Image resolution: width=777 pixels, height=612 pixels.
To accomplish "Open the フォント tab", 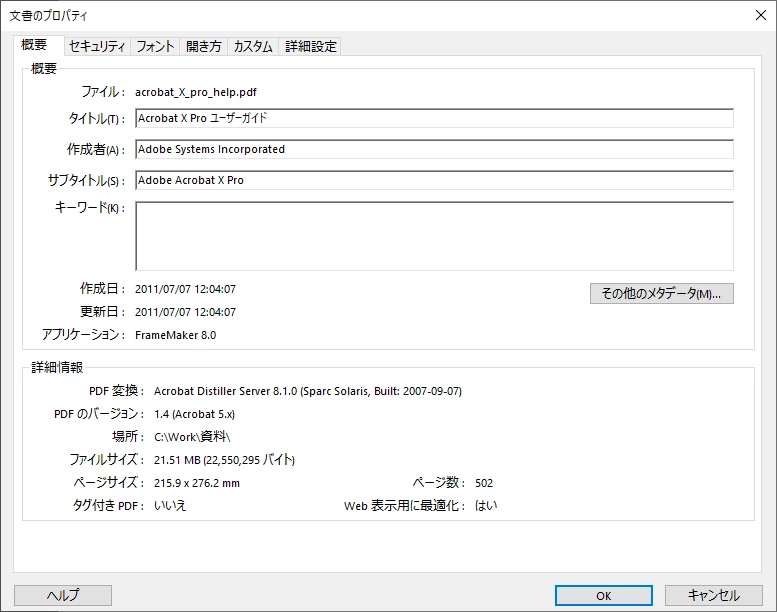I will pyautogui.click(x=155, y=46).
